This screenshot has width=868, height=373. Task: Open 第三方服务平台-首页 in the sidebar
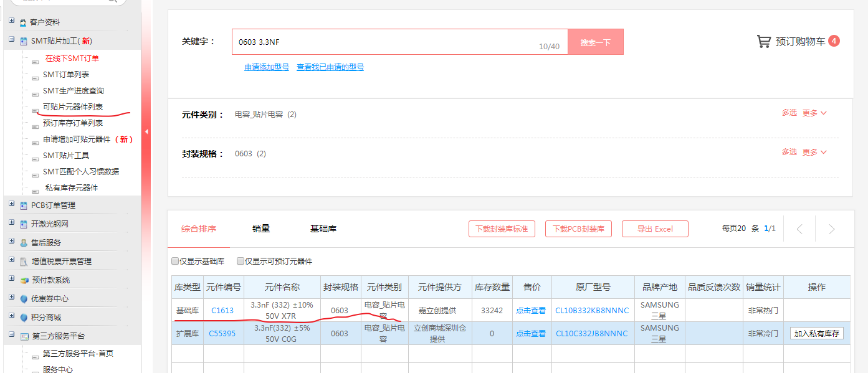tap(78, 354)
